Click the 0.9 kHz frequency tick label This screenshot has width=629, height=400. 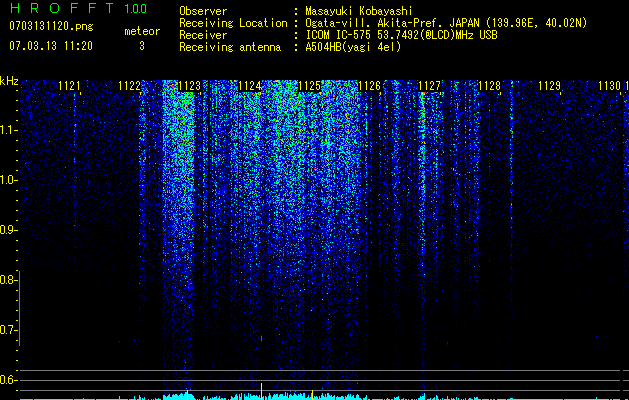(7, 230)
